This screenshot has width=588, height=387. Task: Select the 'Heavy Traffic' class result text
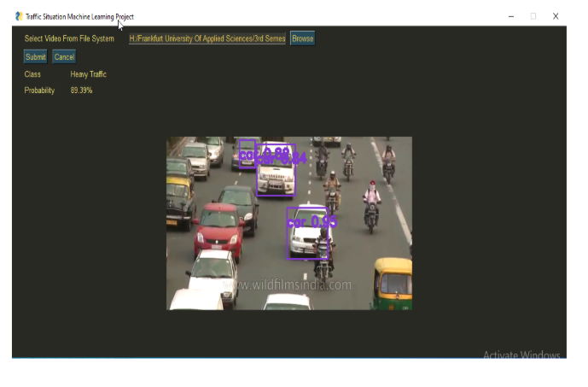tap(88, 74)
